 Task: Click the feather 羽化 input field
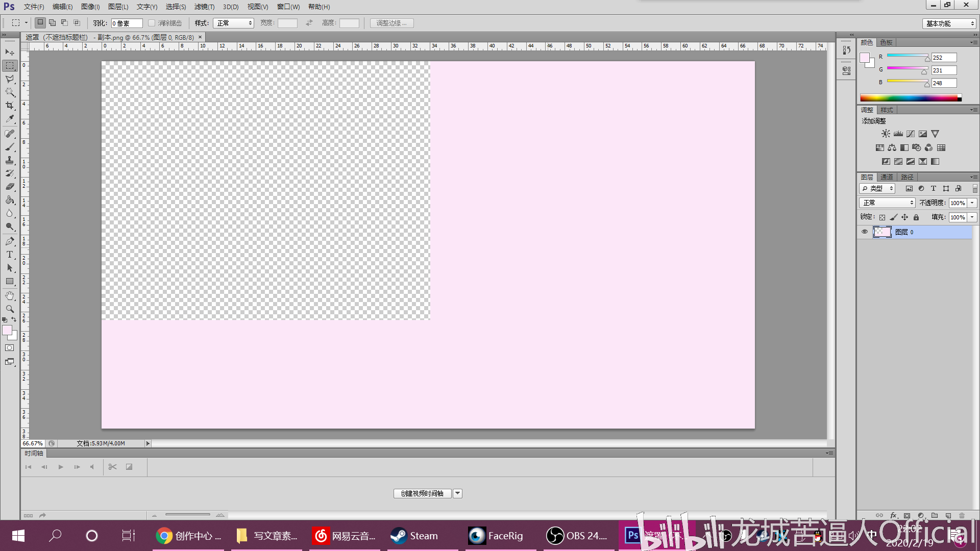coord(127,23)
